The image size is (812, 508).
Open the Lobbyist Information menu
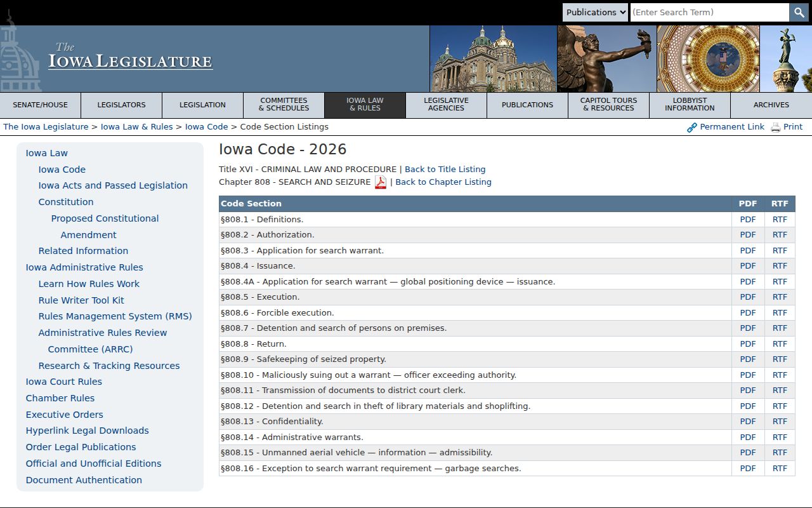tap(690, 105)
